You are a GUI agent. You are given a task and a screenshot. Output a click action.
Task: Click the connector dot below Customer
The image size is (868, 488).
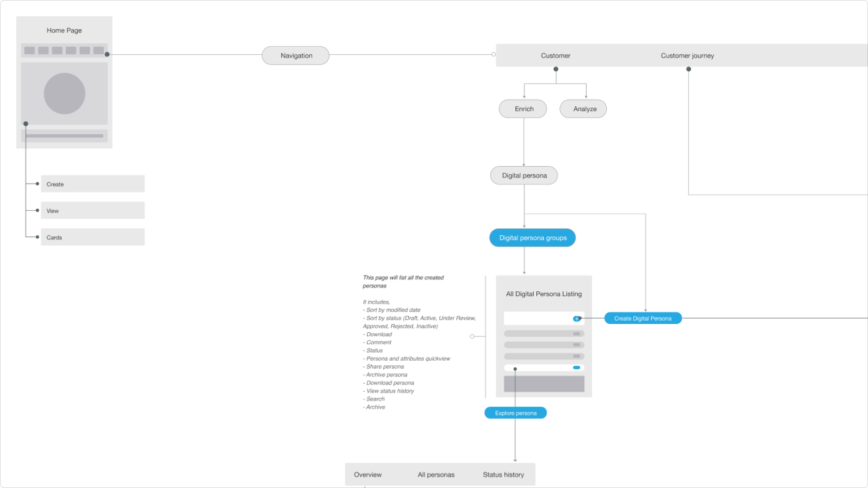556,69
